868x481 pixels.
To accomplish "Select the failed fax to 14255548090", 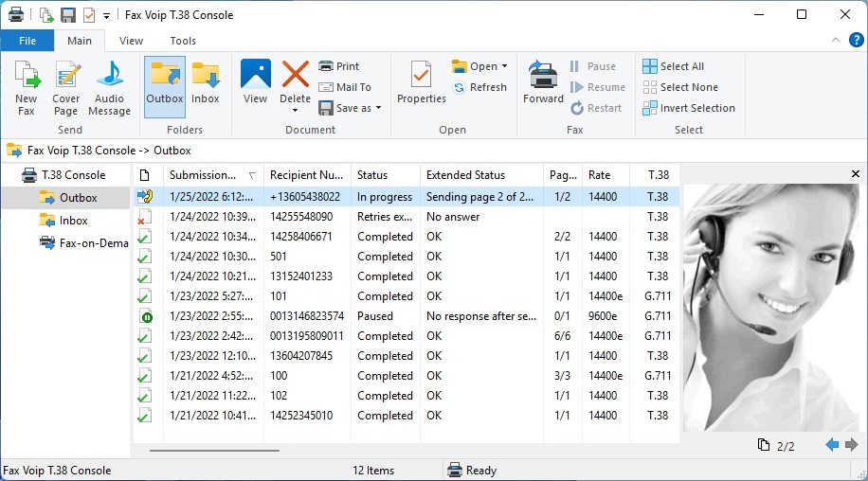I will 407,217.
